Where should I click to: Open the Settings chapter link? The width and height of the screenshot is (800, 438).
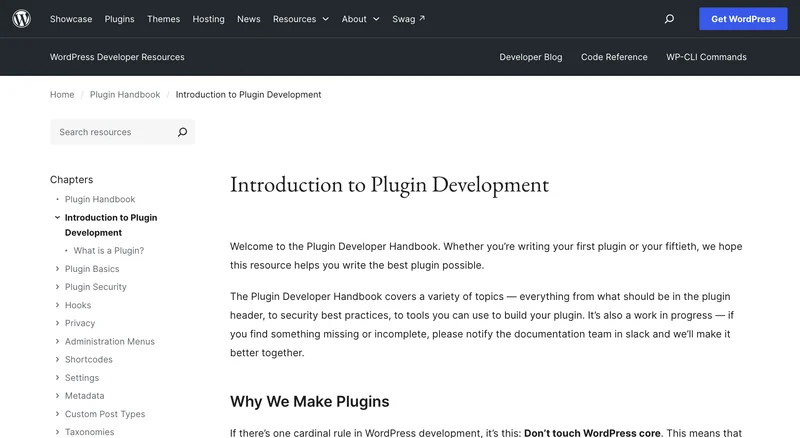click(82, 378)
